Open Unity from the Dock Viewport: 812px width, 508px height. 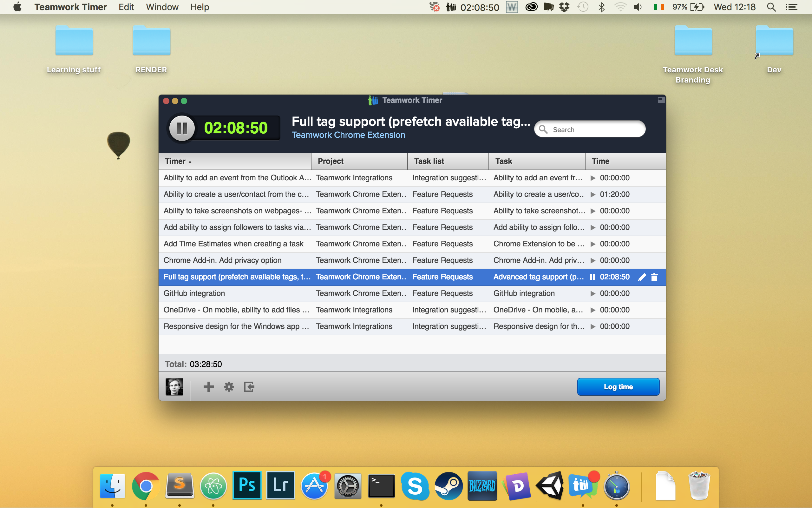pyautogui.click(x=550, y=486)
